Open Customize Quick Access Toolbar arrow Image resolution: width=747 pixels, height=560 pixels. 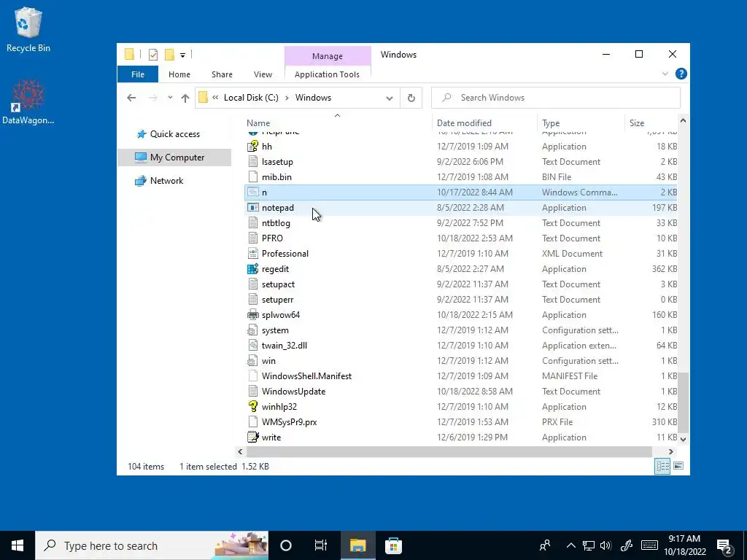click(182, 55)
